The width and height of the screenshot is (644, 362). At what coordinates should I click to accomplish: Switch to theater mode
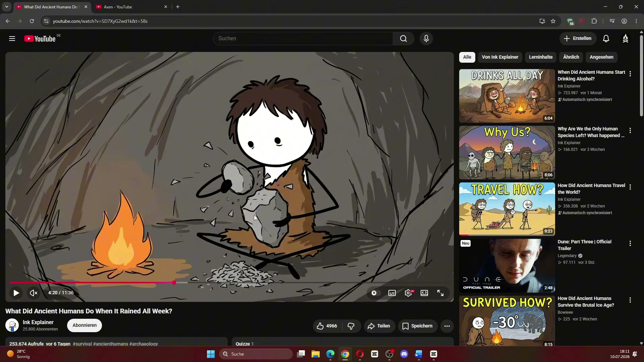[x=424, y=293]
